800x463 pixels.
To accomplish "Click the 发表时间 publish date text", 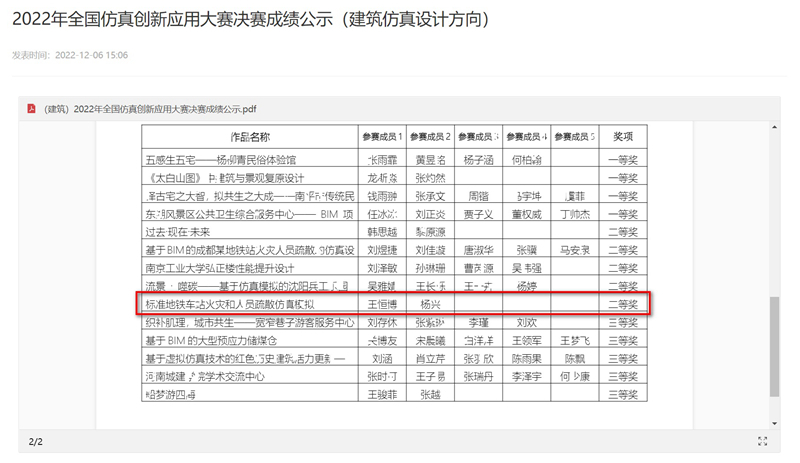I will (70, 55).
